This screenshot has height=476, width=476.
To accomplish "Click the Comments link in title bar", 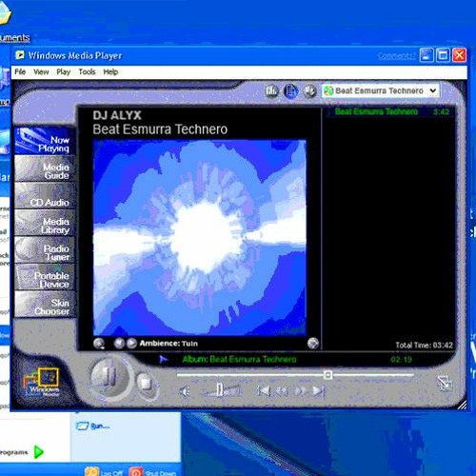I will click(x=396, y=56).
